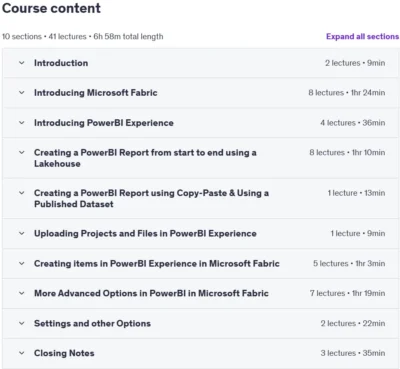Expand the Introducing Microsoft Fabric chevron
Viewport: 400px width, 369px height.
22,92
